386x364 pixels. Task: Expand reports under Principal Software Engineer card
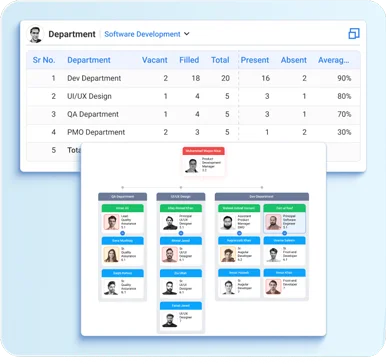click(x=285, y=233)
